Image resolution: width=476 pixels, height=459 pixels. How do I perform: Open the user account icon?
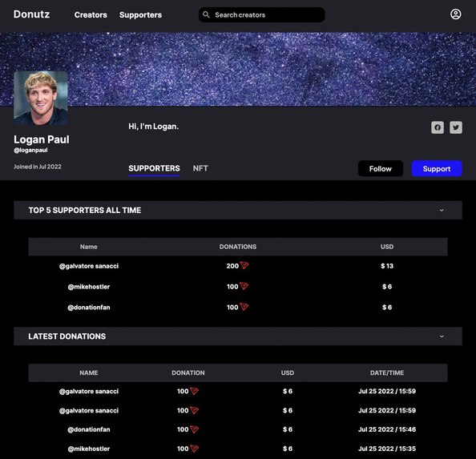tap(455, 14)
